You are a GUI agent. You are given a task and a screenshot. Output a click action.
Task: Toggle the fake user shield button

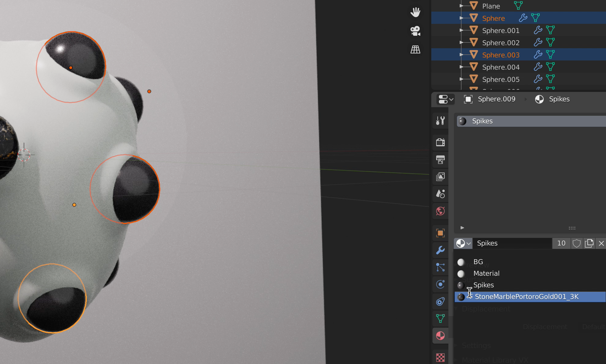(577, 243)
